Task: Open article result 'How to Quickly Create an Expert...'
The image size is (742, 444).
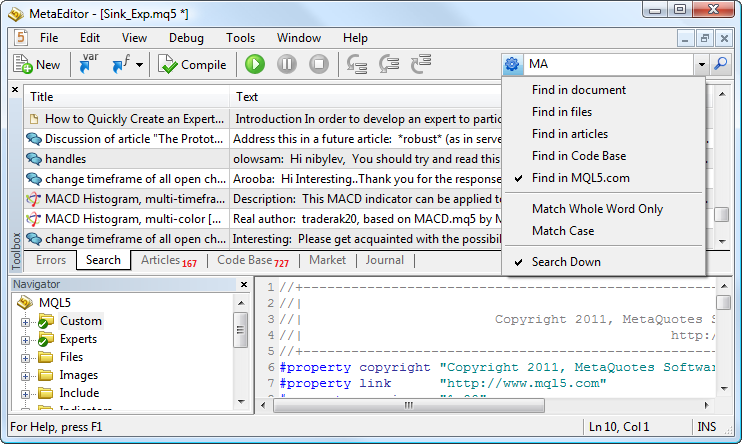Action: 134,119
